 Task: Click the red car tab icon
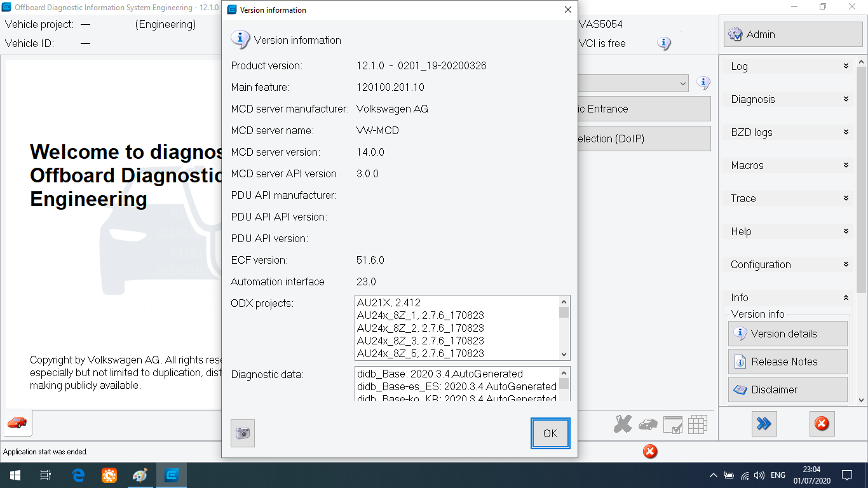click(x=18, y=423)
